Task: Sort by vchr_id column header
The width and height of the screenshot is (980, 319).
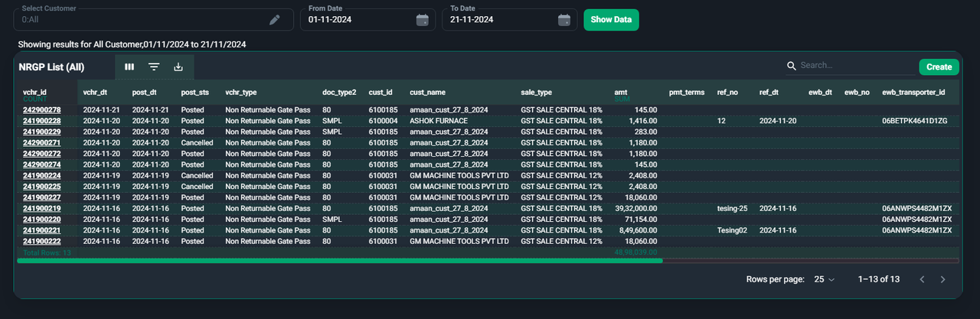Action: coord(35,93)
